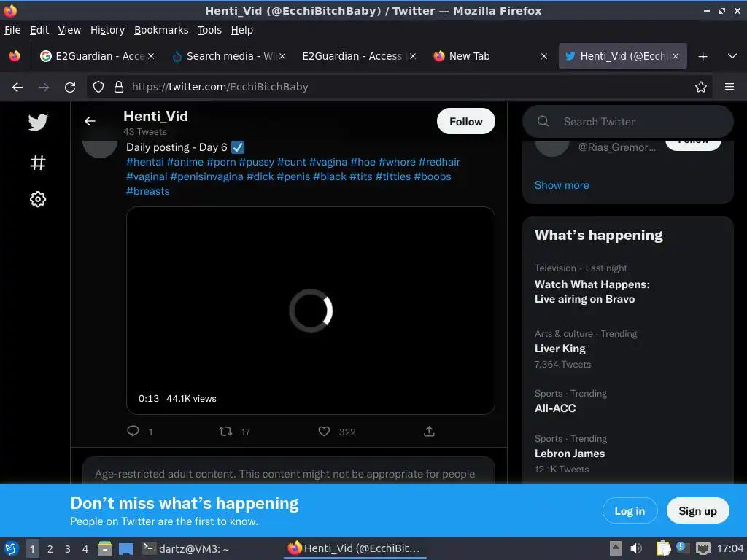Viewport: 747px width, 560px height.
Task: Click Show more in suggestions panel
Action: 562,185
